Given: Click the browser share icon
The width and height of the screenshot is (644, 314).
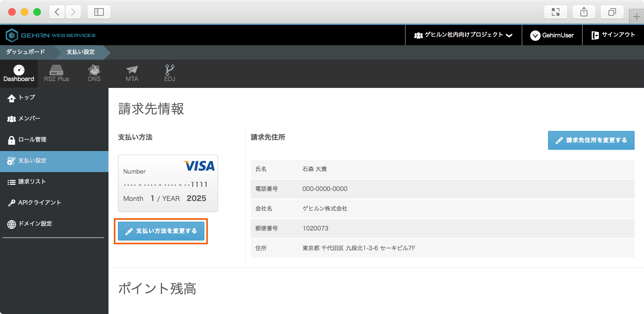Looking at the screenshot, I should click(584, 12).
